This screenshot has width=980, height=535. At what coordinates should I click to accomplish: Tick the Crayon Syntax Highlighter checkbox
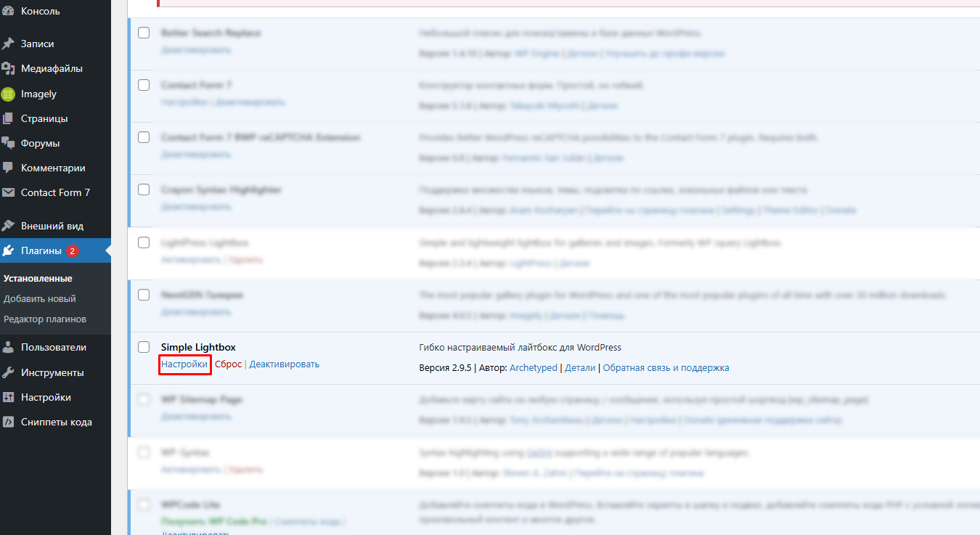[144, 189]
